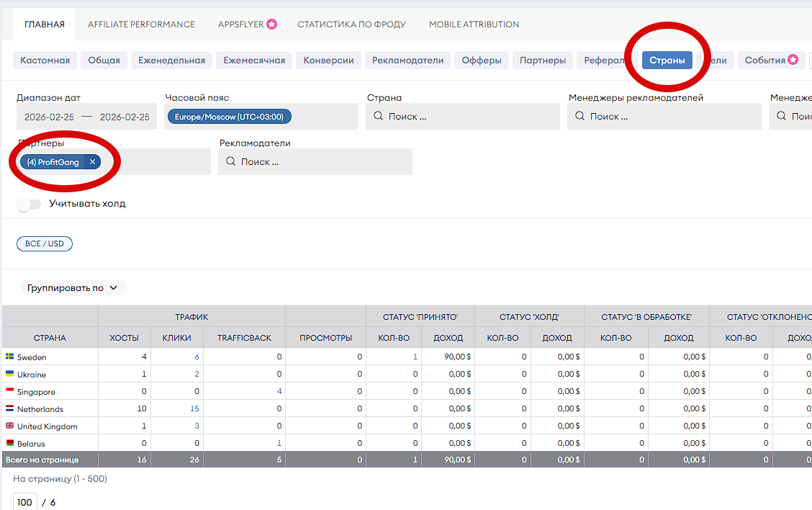The width and height of the screenshot is (812, 510).
Task: Expand the Группировать по dropdown
Action: (73, 287)
